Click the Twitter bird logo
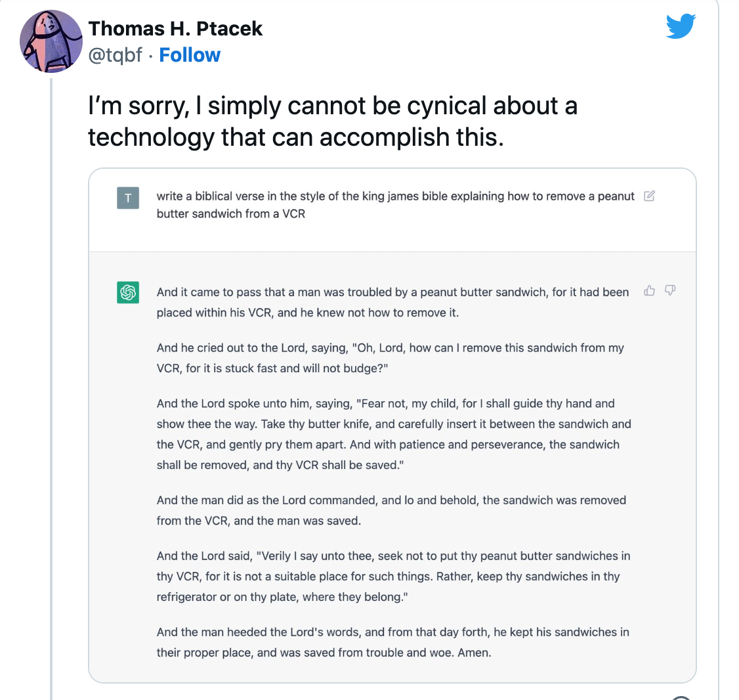 681,27
